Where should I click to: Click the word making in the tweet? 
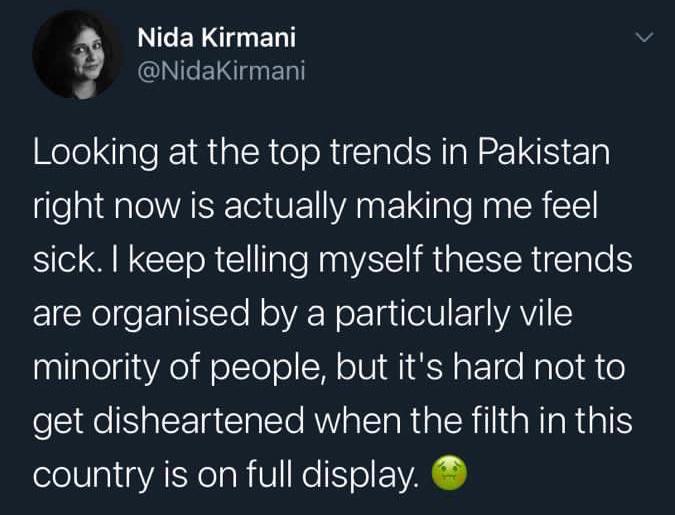tap(413, 208)
